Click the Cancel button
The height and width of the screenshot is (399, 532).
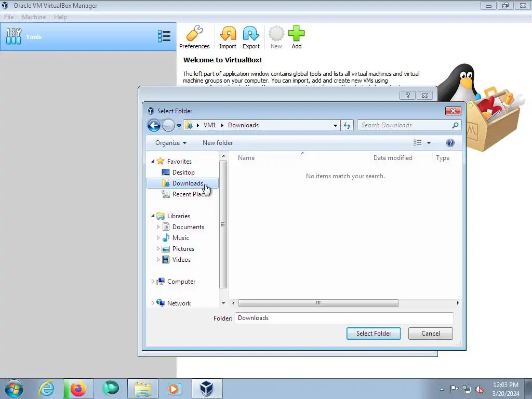[431, 334]
